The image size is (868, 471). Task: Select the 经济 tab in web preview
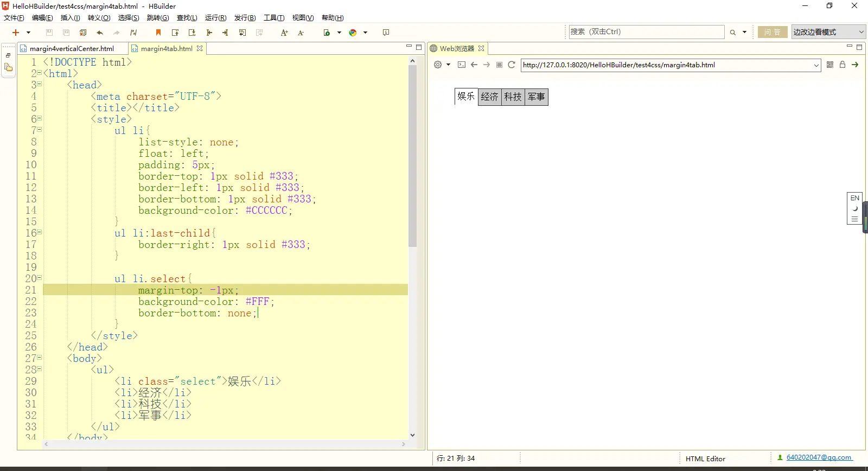pos(489,97)
